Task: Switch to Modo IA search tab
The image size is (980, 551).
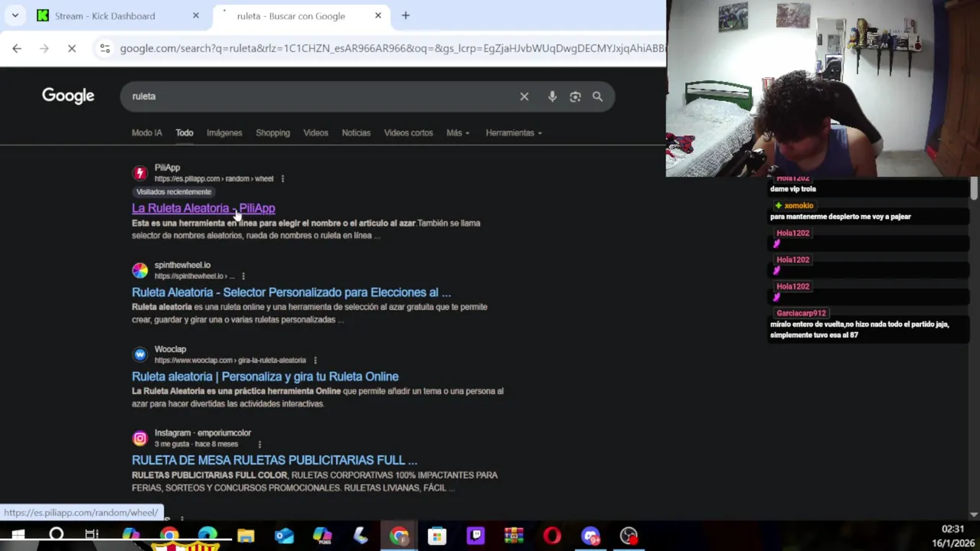Action: pos(147,132)
